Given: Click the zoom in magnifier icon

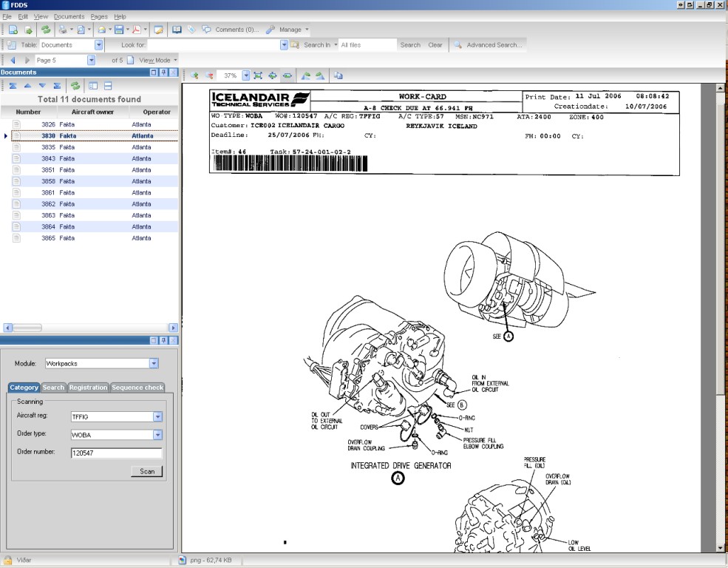Looking at the screenshot, I should pyautogui.click(x=195, y=75).
